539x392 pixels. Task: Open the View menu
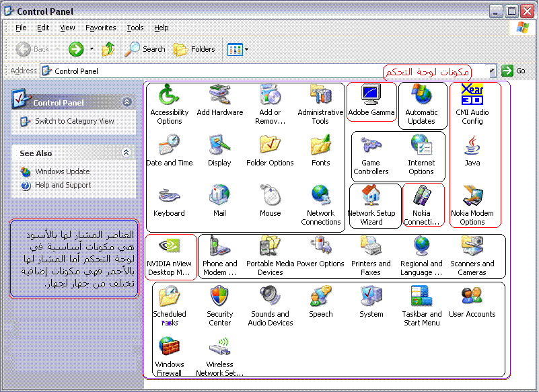pyautogui.click(x=67, y=28)
